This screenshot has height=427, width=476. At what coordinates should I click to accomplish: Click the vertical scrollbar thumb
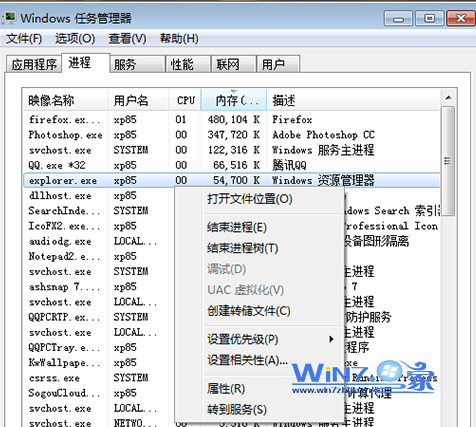pos(448,161)
